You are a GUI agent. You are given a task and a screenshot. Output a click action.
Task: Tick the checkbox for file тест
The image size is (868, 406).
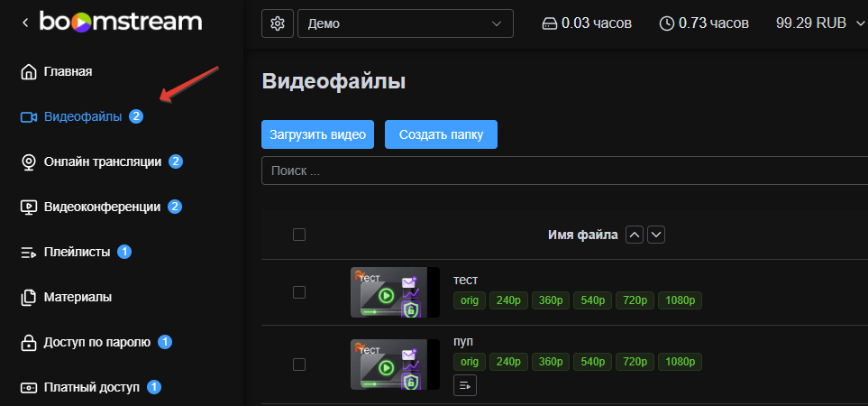click(299, 292)
